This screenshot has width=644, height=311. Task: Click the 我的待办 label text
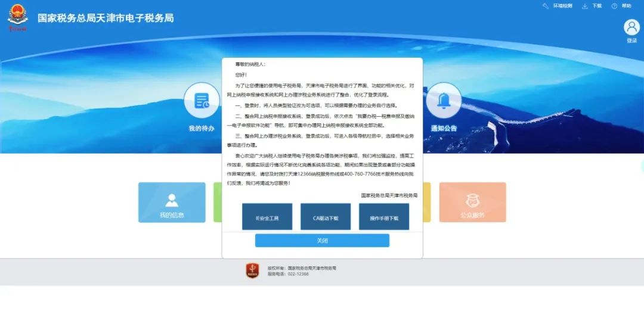(x=202, y=129)
